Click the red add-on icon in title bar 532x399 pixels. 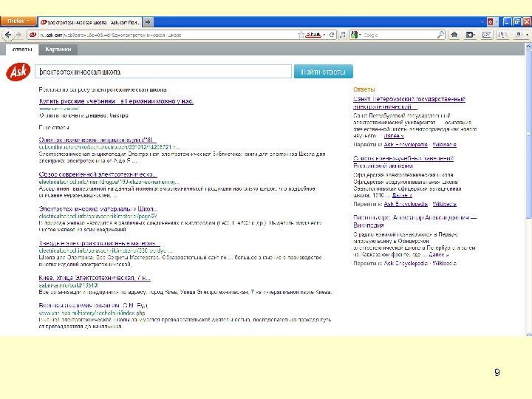[491, 22]
